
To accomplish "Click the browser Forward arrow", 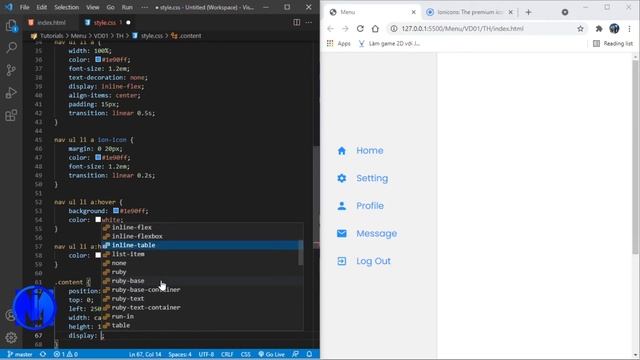I will (x=345, y=29).
